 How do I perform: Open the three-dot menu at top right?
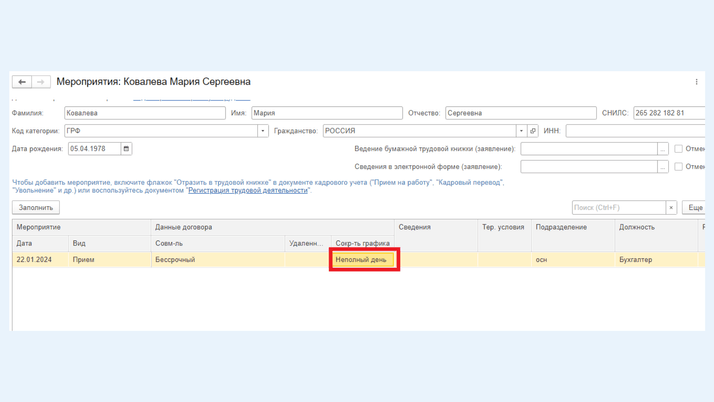(697, 82)
